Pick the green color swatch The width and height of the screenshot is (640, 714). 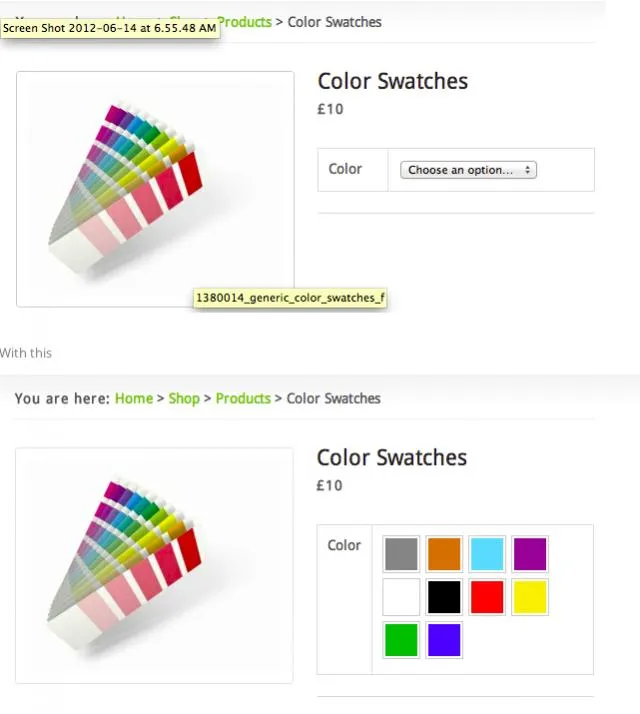coord(401,640)
